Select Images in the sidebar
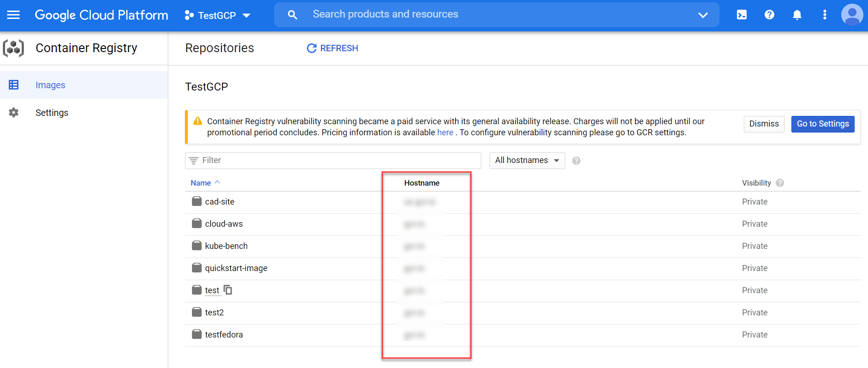 click(x=84, y=85)
